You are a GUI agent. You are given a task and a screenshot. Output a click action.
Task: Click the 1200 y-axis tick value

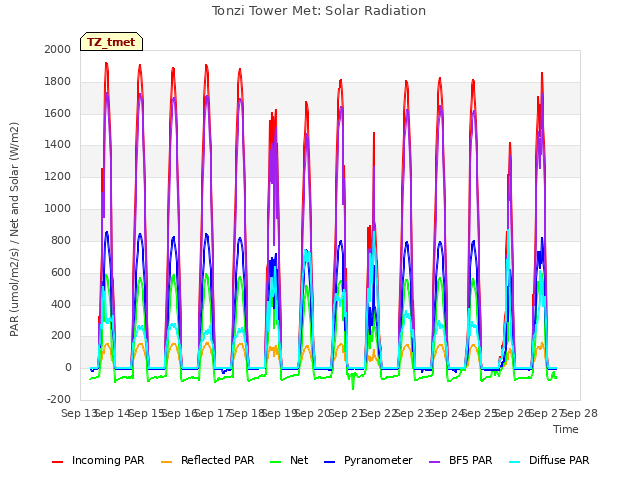pos(58,177)
